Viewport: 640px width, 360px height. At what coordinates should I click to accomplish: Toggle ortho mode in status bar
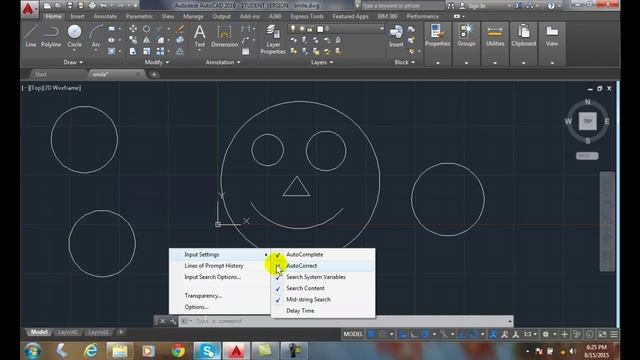pos(414,334)
